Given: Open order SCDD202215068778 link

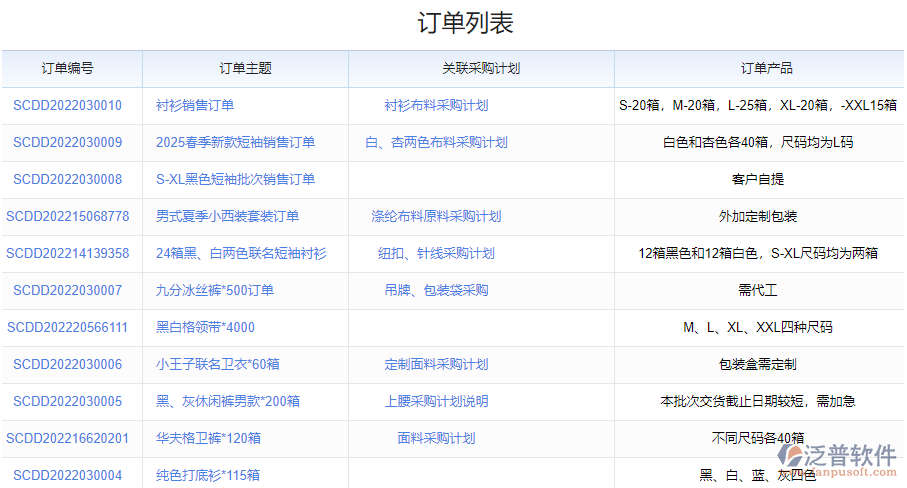Looking at the screenshot, I should pos(67,216).
